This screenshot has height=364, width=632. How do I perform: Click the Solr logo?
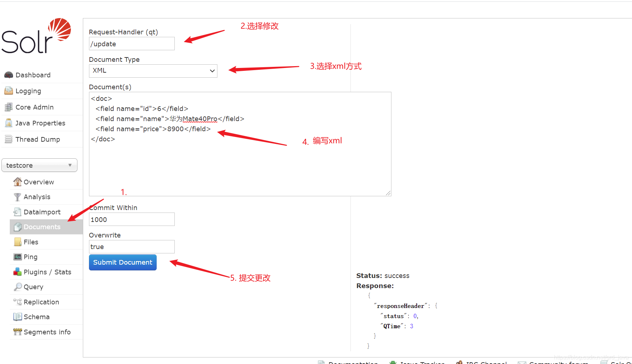(36, 36)
